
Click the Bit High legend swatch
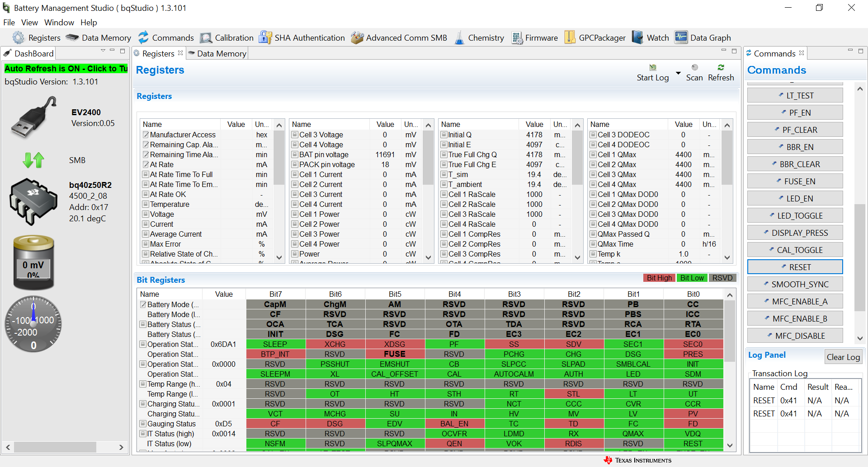[x=659, y=278]
